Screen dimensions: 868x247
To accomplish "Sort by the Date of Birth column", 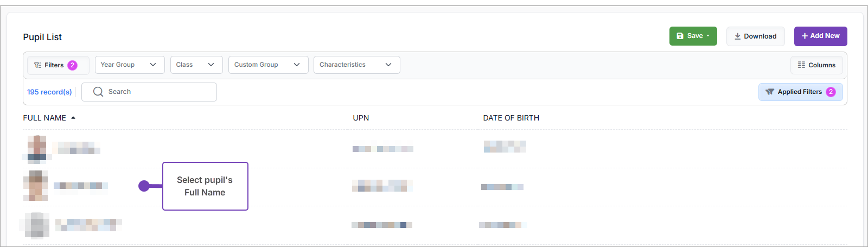I will click(511, 118).
